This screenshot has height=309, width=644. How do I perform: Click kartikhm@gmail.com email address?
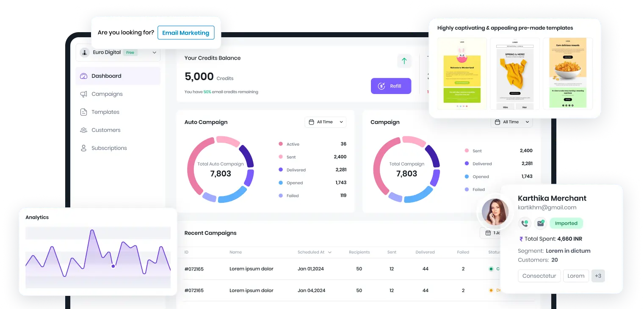(x=547, y=207)
